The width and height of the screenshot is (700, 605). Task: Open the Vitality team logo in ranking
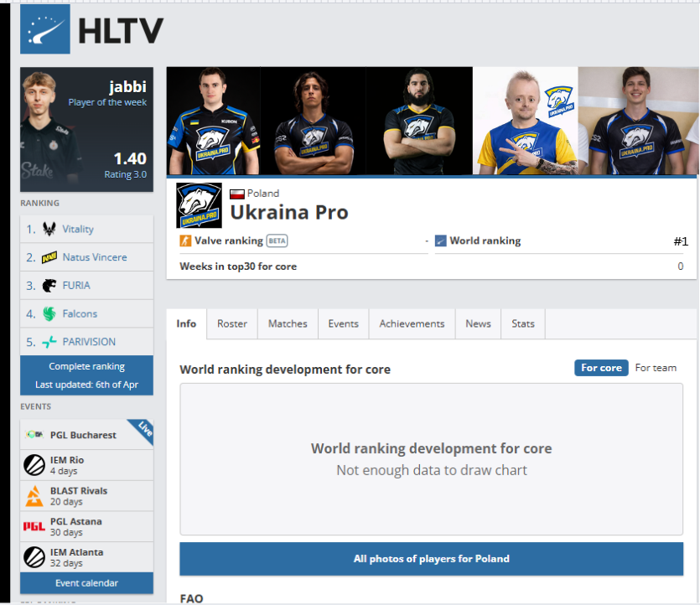(x=49, y=229)
